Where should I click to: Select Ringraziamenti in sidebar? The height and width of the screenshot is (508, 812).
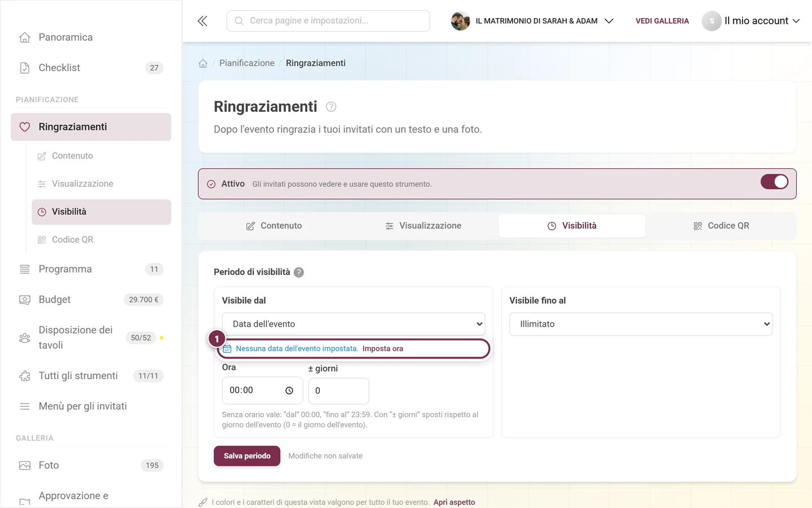pos(91,127)
